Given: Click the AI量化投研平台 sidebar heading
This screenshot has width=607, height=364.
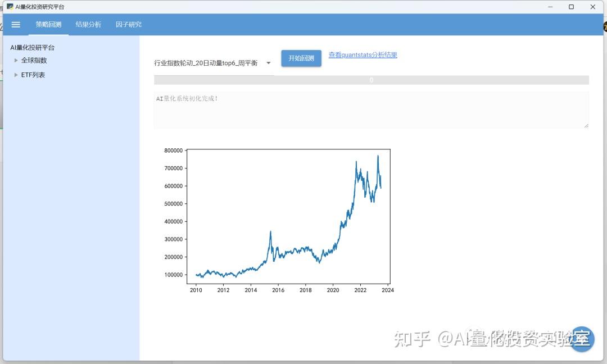Looking at the screenshot, I should click(x=33, y=48).
